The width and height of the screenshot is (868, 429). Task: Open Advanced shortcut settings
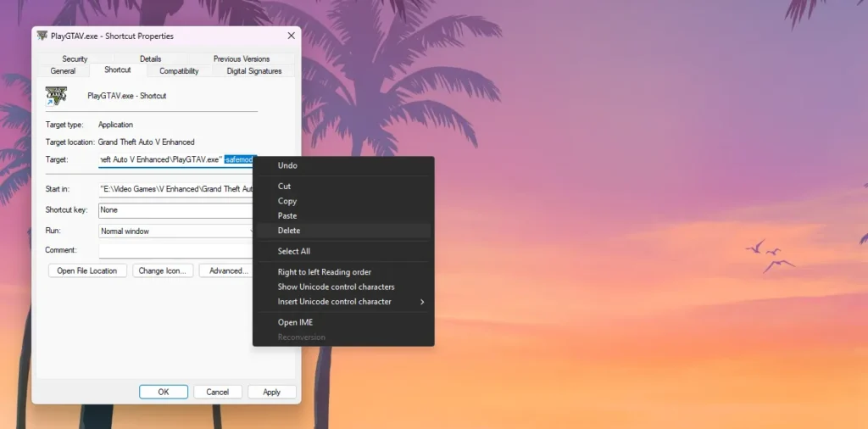(x=225, y=270)
